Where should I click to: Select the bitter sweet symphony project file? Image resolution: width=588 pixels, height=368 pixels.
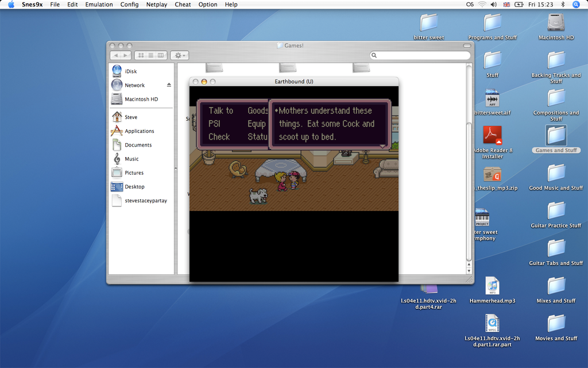coord(482,218)
